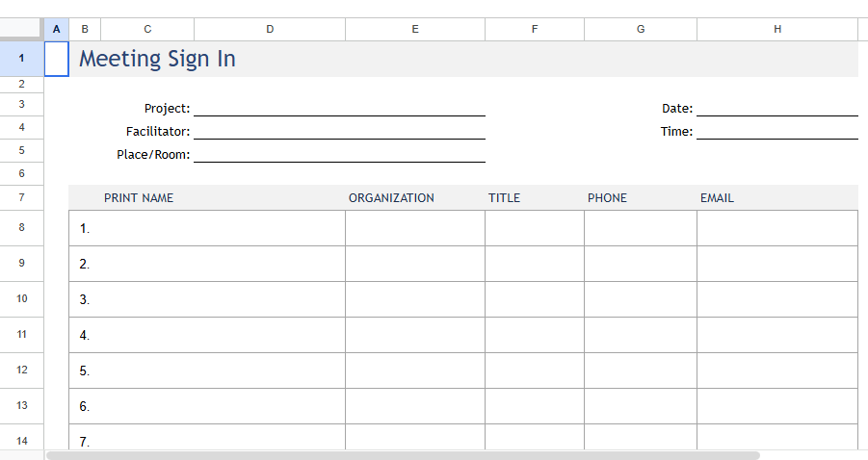Select row 4 header
868x460 pixels.
(x=21, y=127)
